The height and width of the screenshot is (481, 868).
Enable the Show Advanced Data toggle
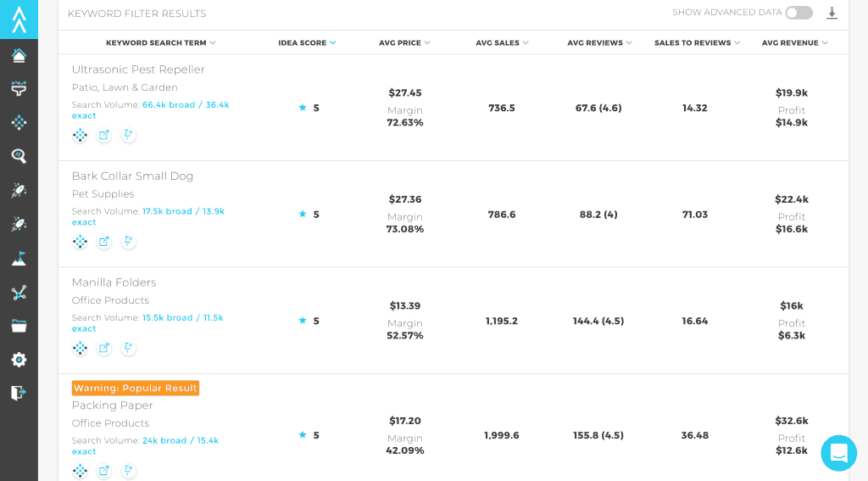point(798,13)
